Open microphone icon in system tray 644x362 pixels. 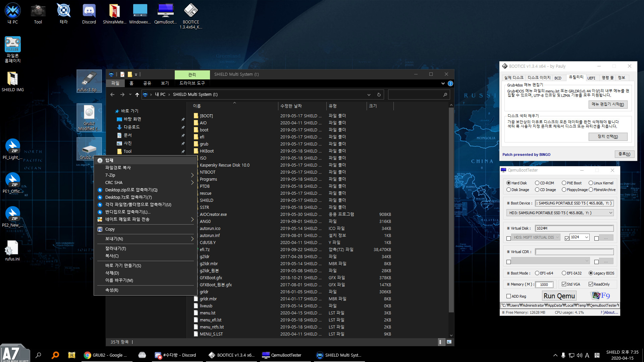click(x=563, y=355)
